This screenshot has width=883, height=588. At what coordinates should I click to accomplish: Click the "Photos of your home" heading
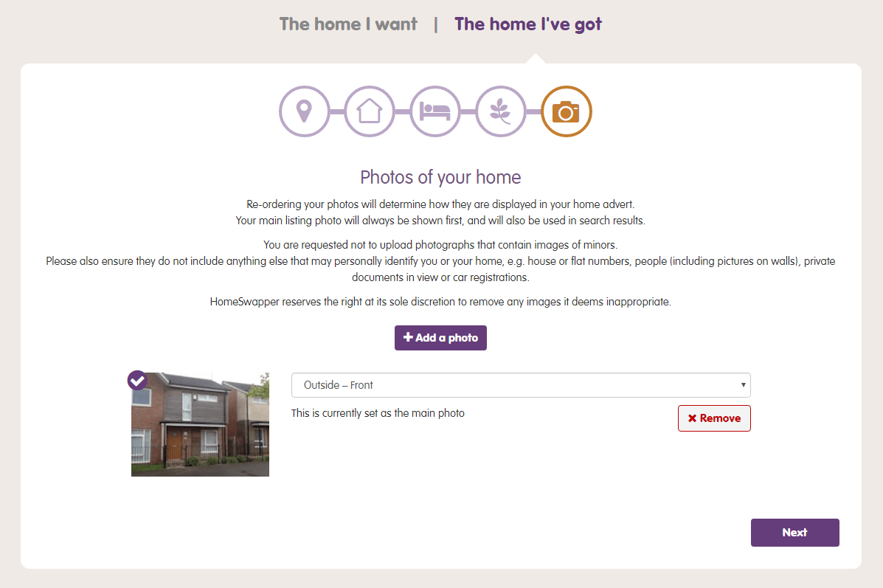tap(440, 177)
